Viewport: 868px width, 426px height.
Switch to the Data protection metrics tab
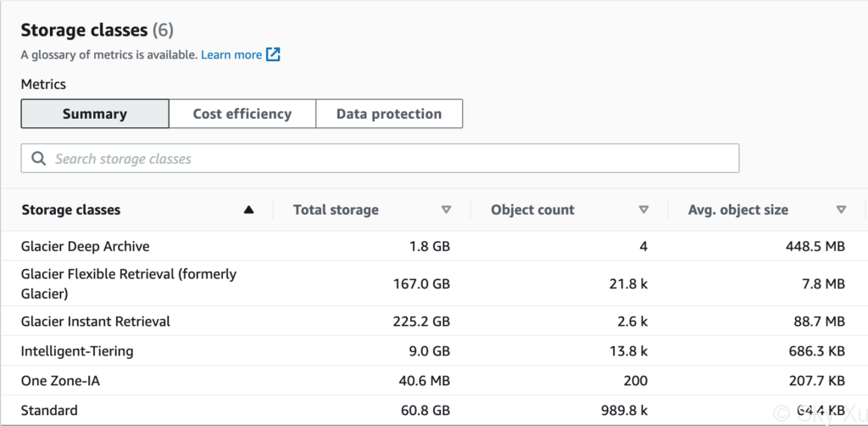[389, 114]
